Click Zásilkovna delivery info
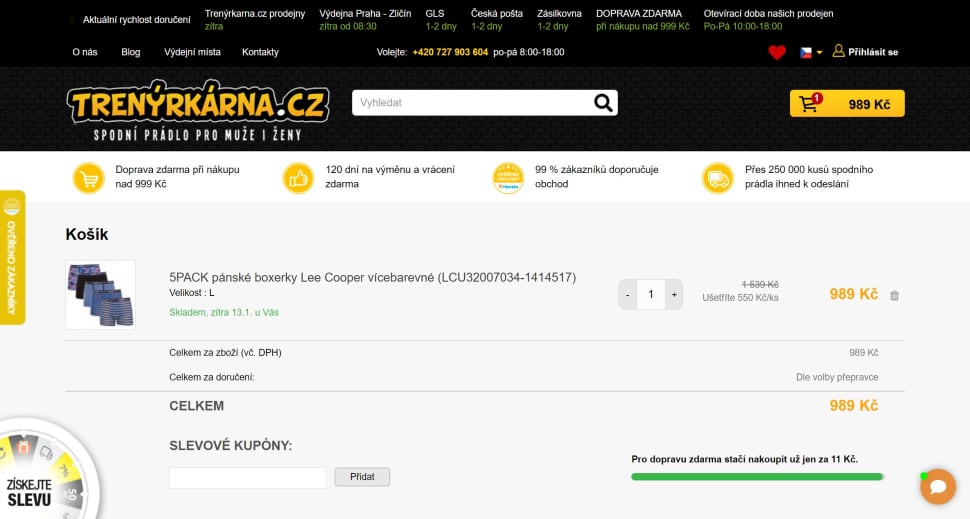970x519 pixels. [x=559, y=20]
